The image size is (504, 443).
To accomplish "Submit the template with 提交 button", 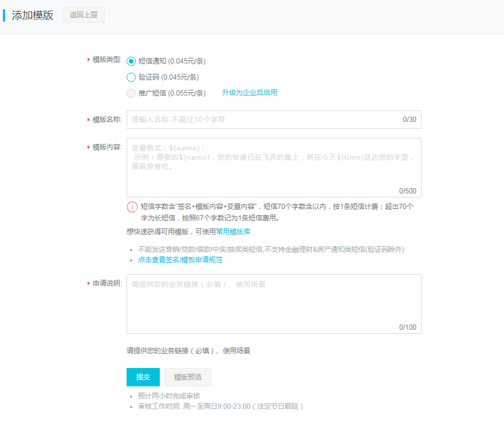I will [143, 377].
